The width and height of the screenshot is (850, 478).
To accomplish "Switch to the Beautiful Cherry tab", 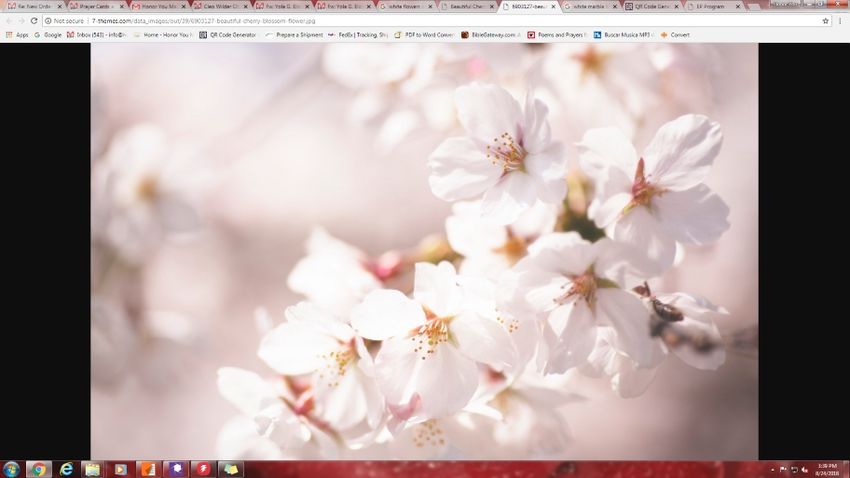I will click(x=465, y=7).
